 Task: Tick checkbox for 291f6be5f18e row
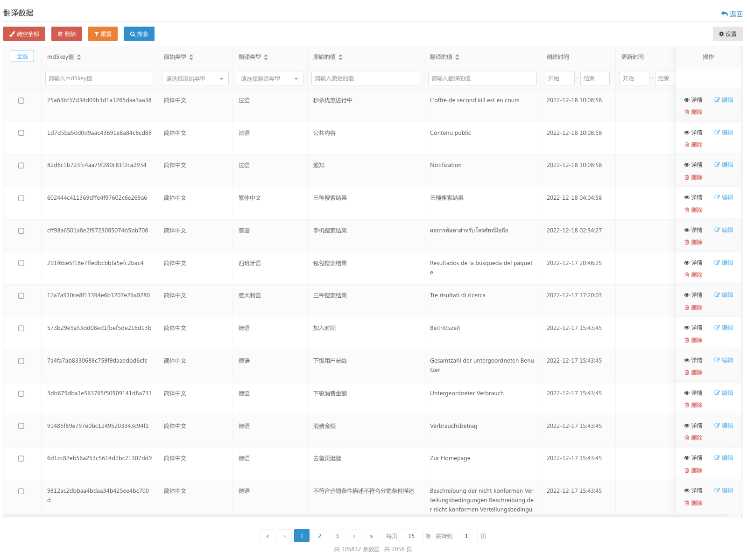coord(21,263)
